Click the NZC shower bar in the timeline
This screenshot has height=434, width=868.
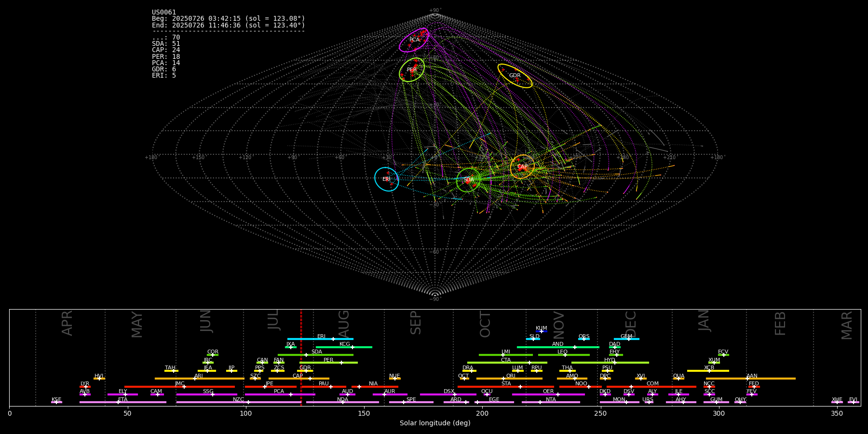click(x=239, y=402)
